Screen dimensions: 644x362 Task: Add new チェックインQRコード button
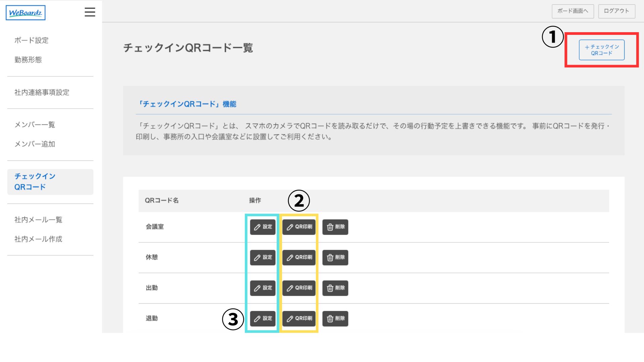[x=601, y=50]
